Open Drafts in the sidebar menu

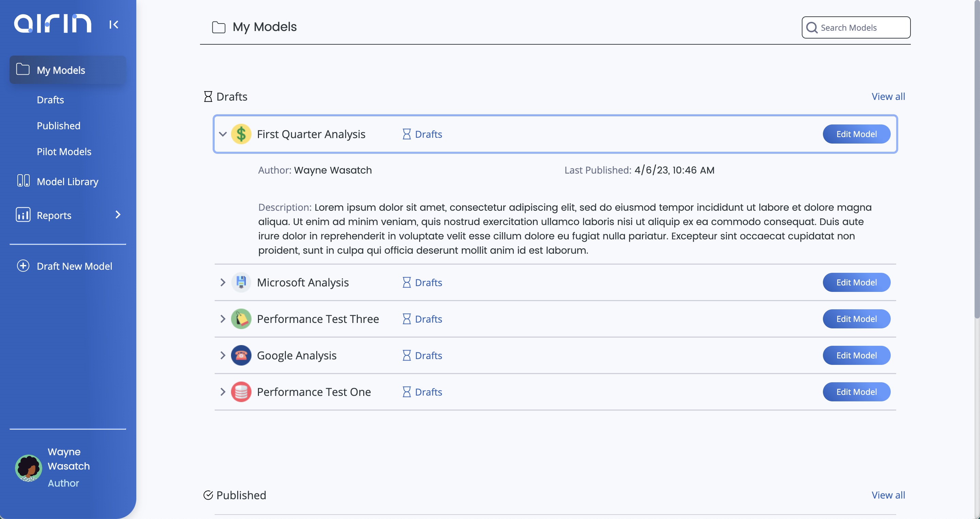(50, 100)
